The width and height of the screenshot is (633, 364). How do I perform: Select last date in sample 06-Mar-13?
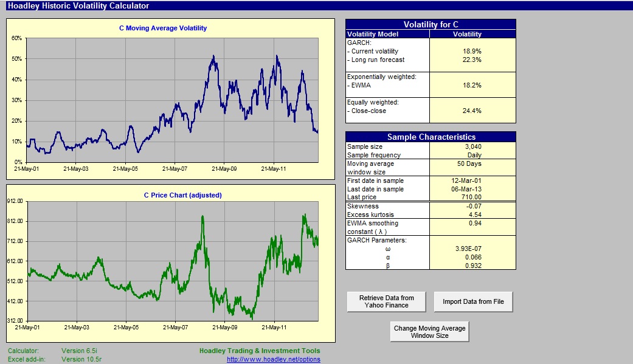tap(466, 189)
